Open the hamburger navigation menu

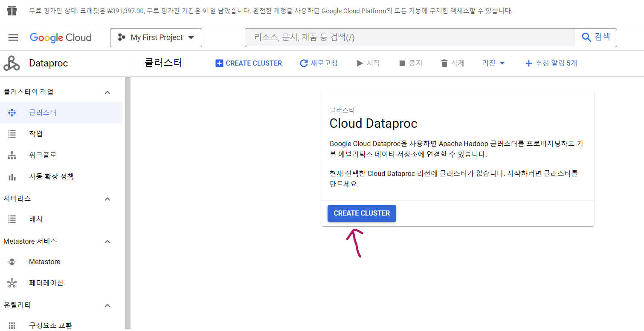coord(13,37)
